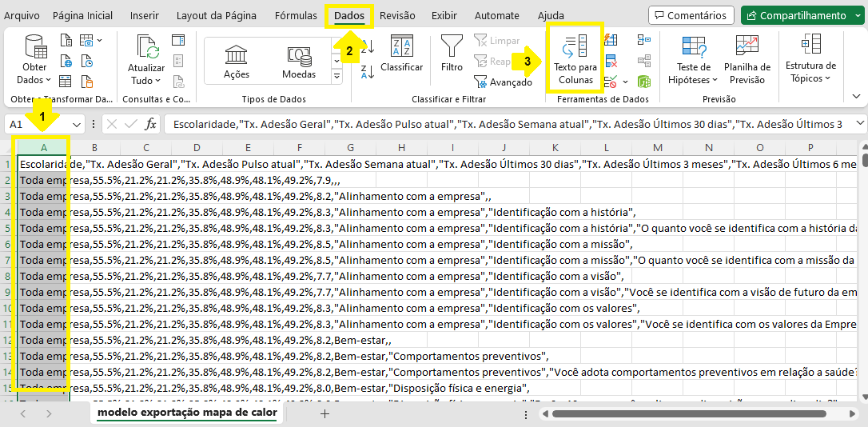Select the Ações stock data type
Viewport: 868px width, 427px height.
click(236, 61)
